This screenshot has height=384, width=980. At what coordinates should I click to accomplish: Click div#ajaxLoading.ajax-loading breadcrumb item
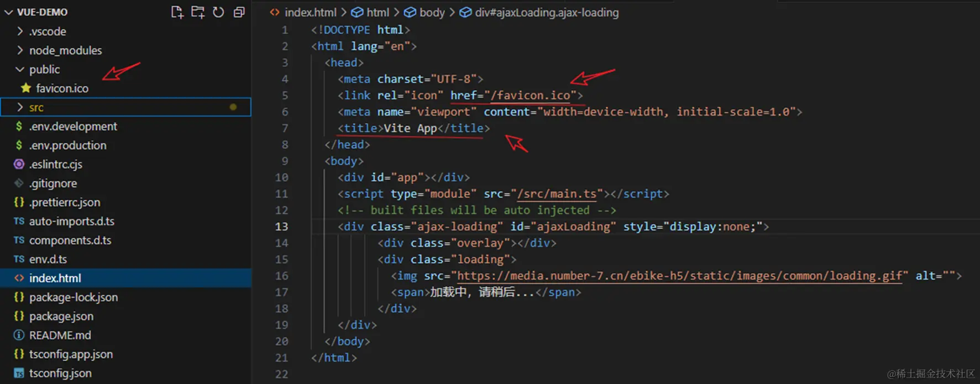coord(547,12)
